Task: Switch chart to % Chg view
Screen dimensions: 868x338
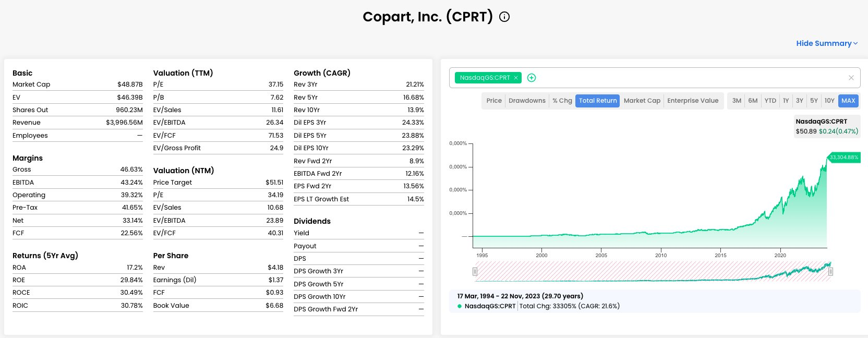Action: click(562, 101)
